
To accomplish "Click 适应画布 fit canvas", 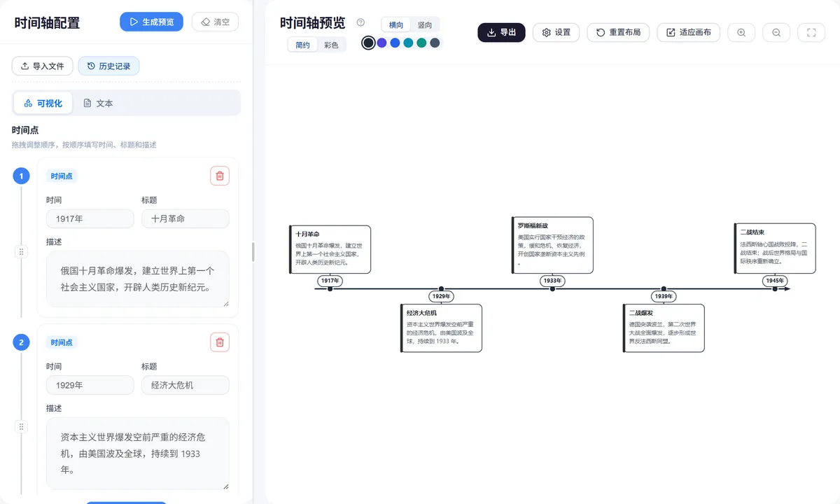I will click(x=688, y=32).
